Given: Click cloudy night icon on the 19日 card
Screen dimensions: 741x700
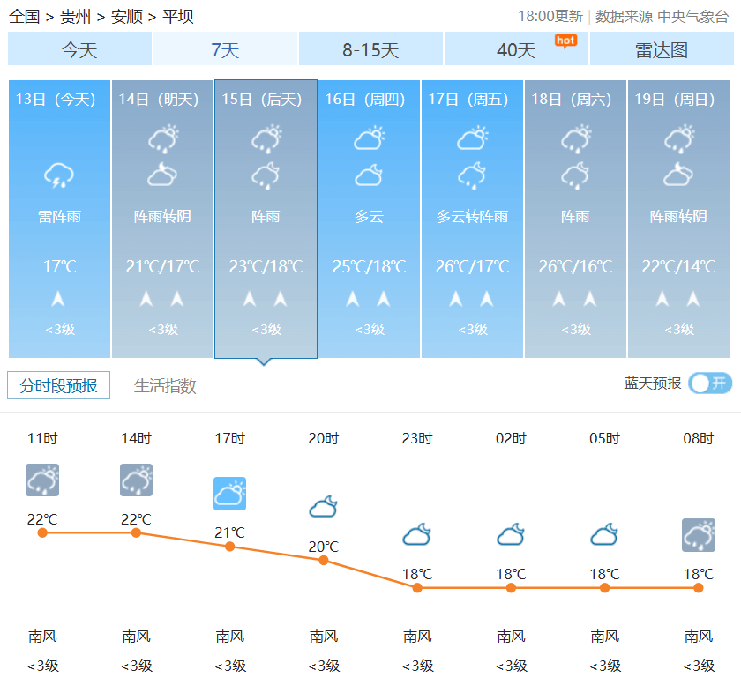Looking at the screenshot, I should coord(678,175).
